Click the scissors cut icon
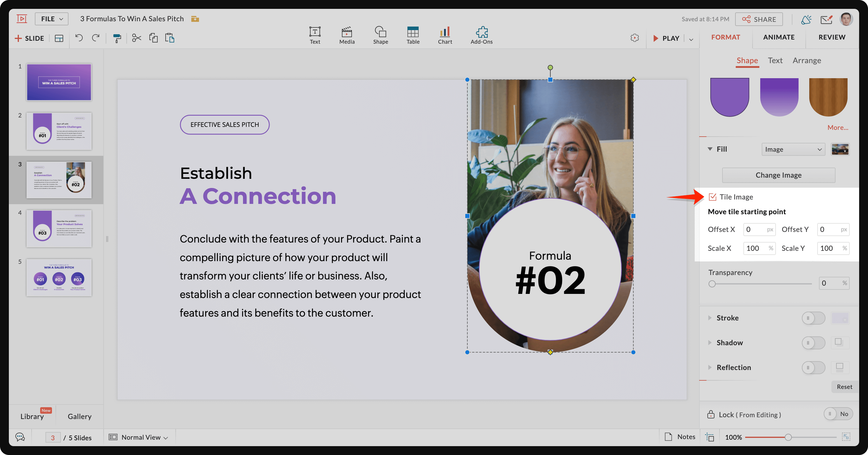This screenshot has width=868, height=455. (136, 38)
